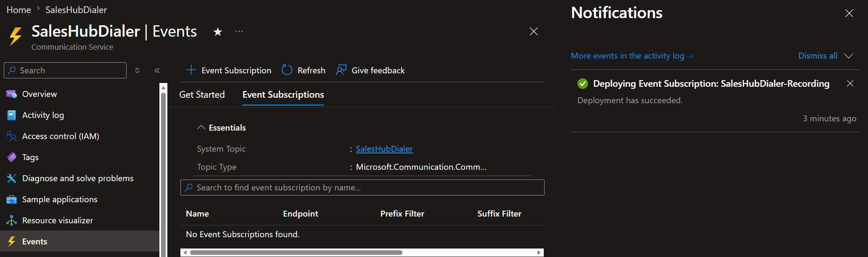The height and width of the screenshot is (257, 868).
Task: Click the table horizontal scrollbar thumb
Action: (x=296, y=252)
